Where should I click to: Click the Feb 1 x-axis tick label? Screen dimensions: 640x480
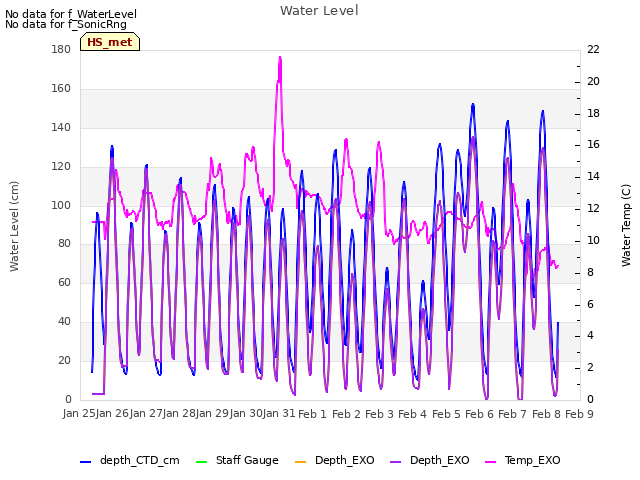pos(313,414)
